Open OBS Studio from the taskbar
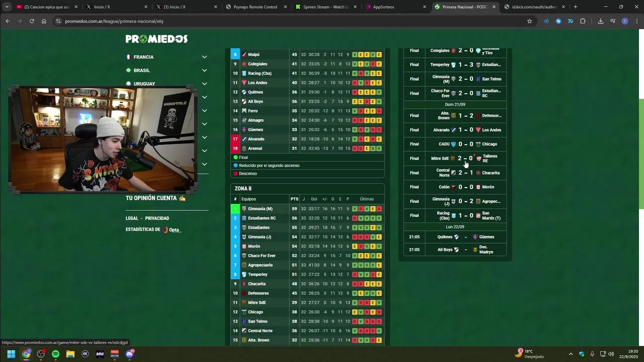Screen dimensions: 644x362 41,354
